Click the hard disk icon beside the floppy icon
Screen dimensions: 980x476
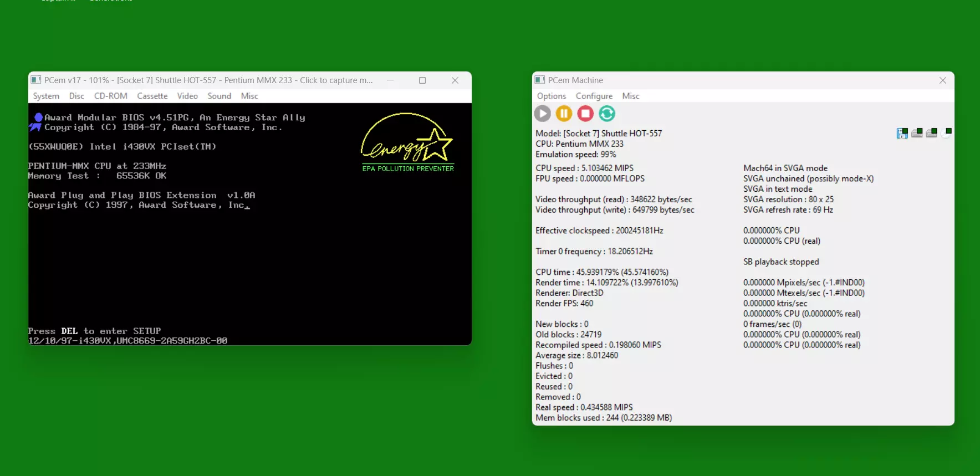[x=917, y=133]
